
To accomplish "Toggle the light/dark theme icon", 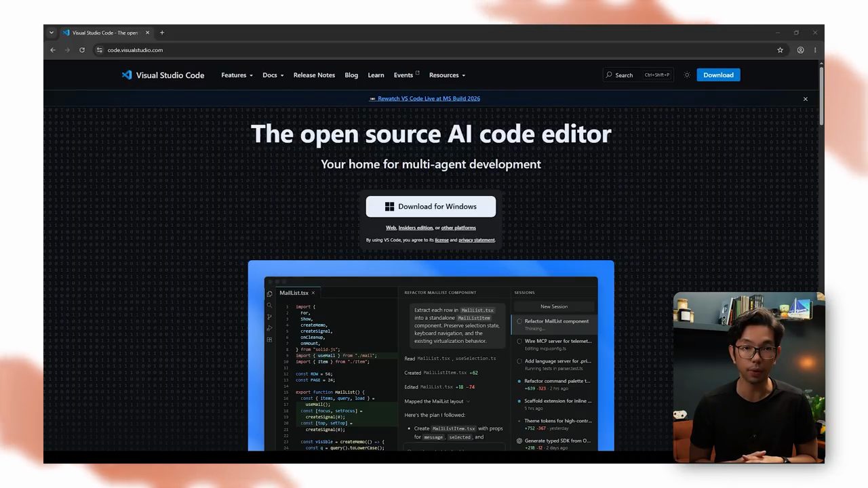I will coord(687,75).
